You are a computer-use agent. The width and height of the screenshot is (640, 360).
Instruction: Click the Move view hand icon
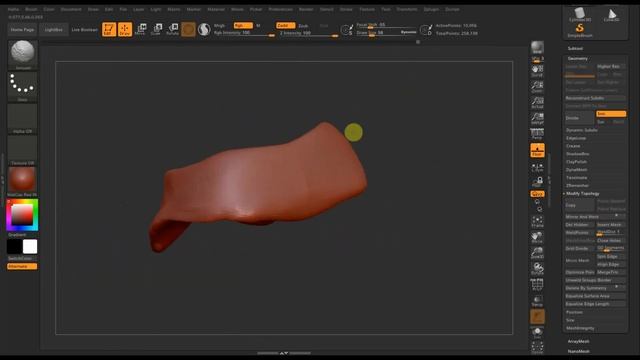[x=537, y=237]
